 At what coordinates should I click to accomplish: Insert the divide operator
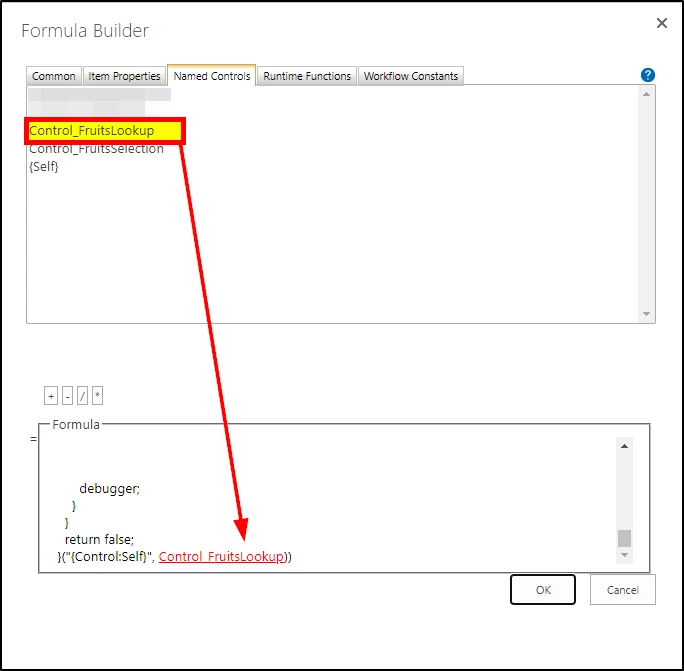tap(82, 396)
